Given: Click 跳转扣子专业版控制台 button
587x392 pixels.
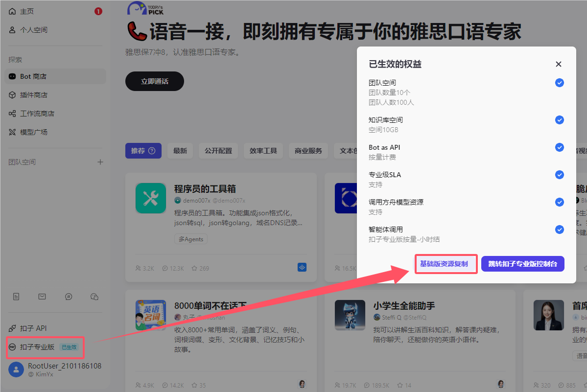Looking at the screenshot, I should click(522, 264).
